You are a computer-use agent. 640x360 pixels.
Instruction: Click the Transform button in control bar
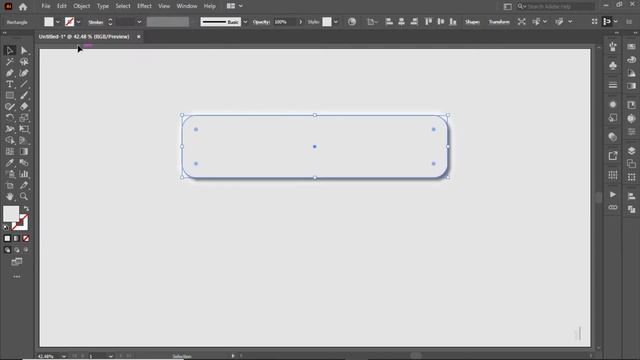pos(499,22)
